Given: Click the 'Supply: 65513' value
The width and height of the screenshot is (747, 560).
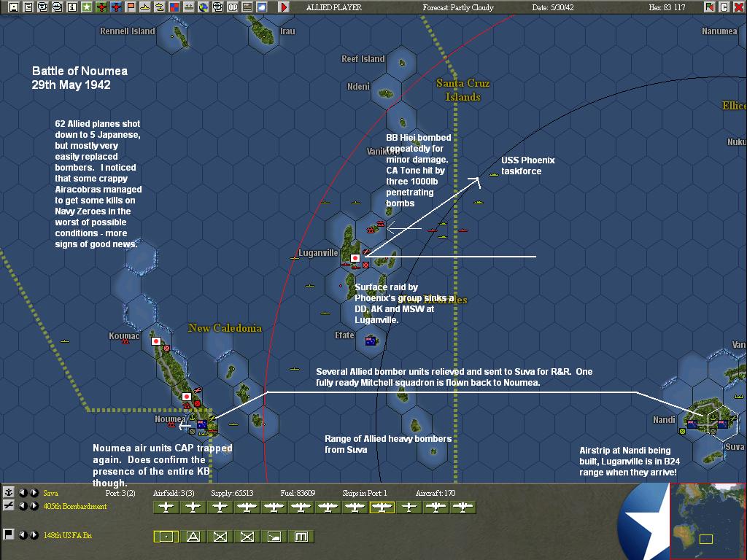Looking at the screenshot, I should click(233, 493).
